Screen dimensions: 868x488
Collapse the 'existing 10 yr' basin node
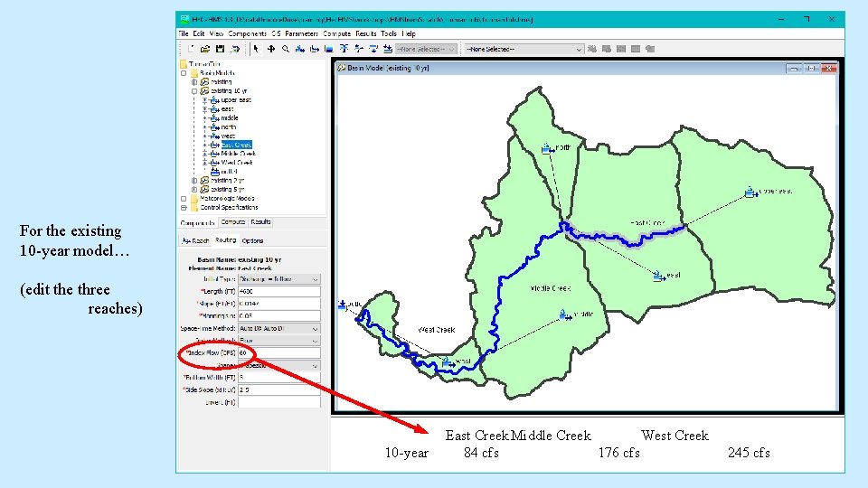click(194, 90)
